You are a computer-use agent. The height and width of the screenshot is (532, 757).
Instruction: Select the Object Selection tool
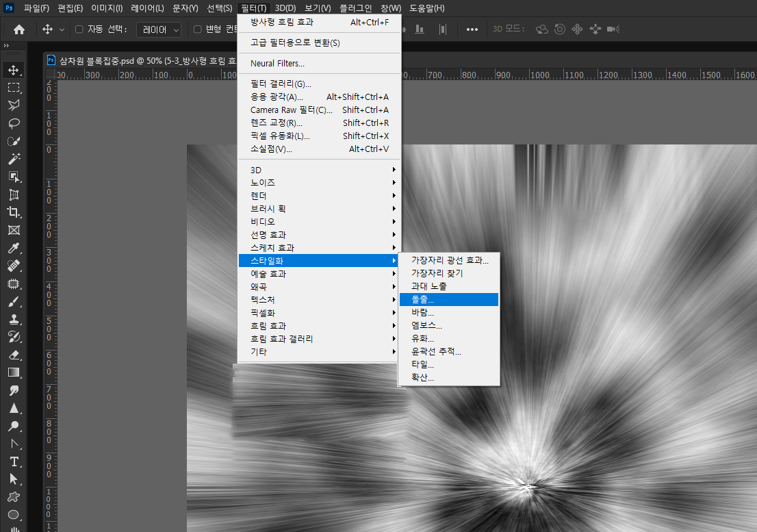[x=14, y=177]
